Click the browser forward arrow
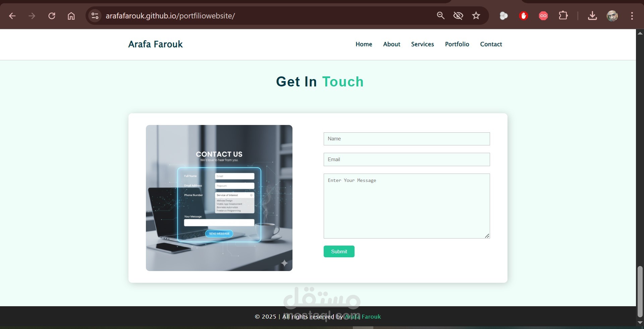The image size is (644, 329). (32, 16)
